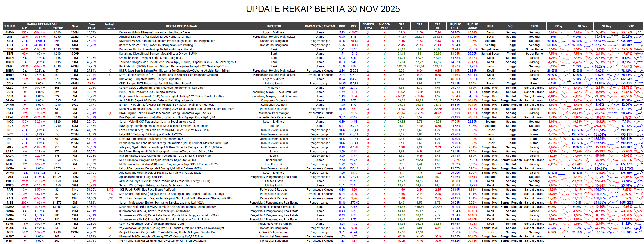This screenshot has height=244, width=644.
Task: Click the 'M' special notation for WEGE
Action: pyautogui.click(x=110, y=228)
